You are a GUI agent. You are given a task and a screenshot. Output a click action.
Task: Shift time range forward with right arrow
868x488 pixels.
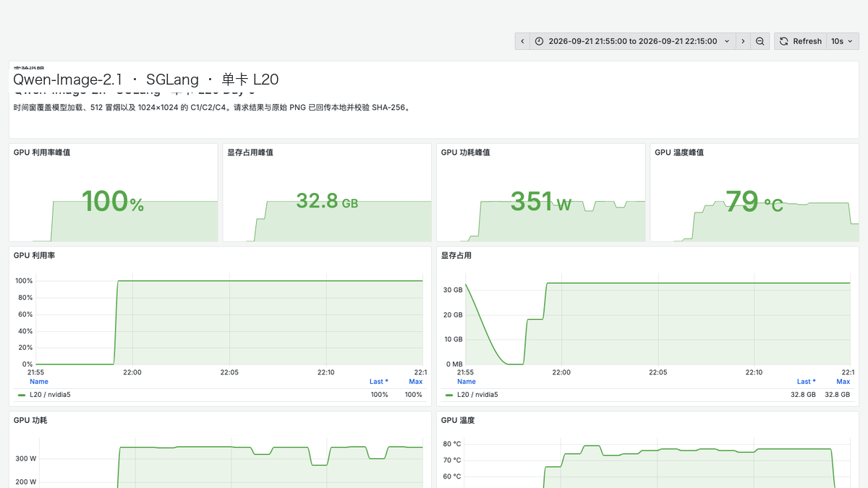coord(743,41)
